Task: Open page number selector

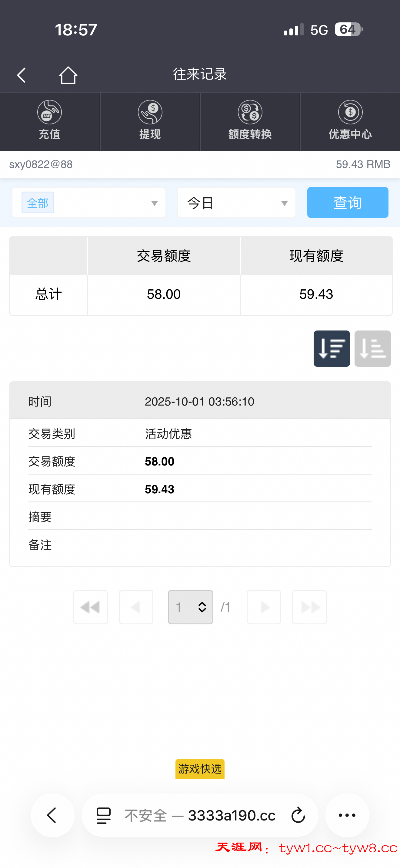Action: 191,607
